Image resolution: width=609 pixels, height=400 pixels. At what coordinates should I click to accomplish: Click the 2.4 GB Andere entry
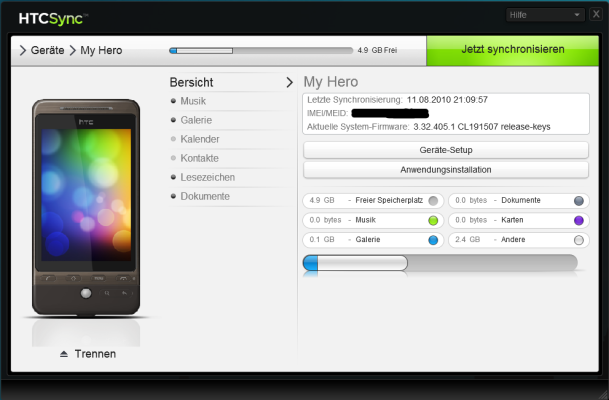click(519, 240)
